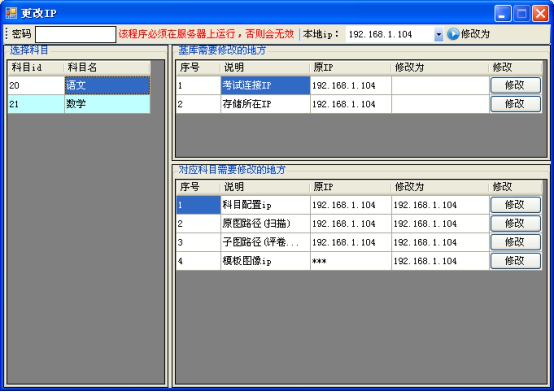Click the blue play icon next to 修改为
Screen dimensions: 554x392
point(453,34)
